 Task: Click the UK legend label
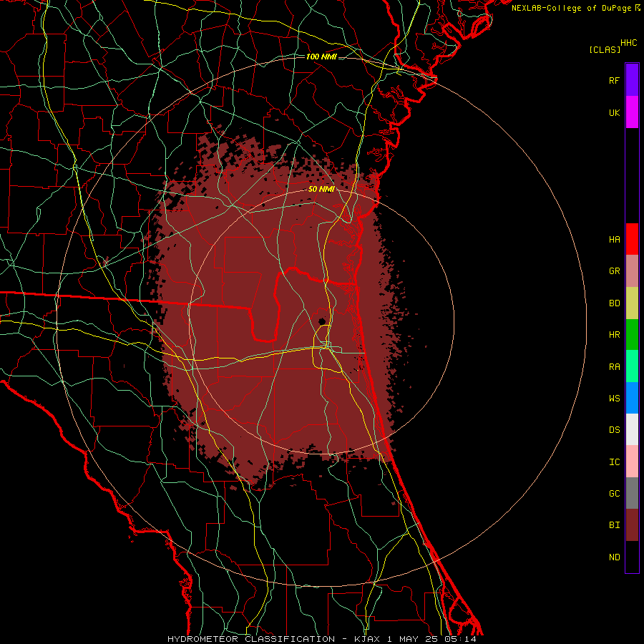[615, 113]
